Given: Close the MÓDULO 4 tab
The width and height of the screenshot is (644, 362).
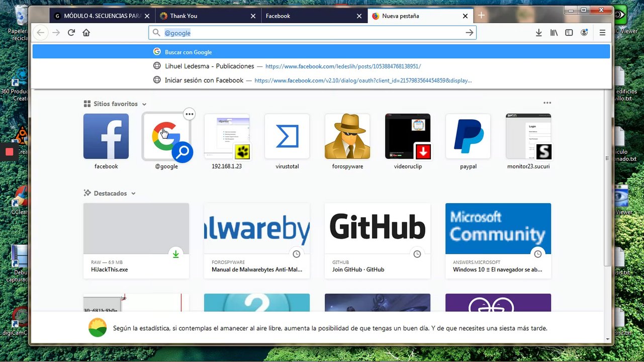Looking at the screenshot, I should pos(147,16).
